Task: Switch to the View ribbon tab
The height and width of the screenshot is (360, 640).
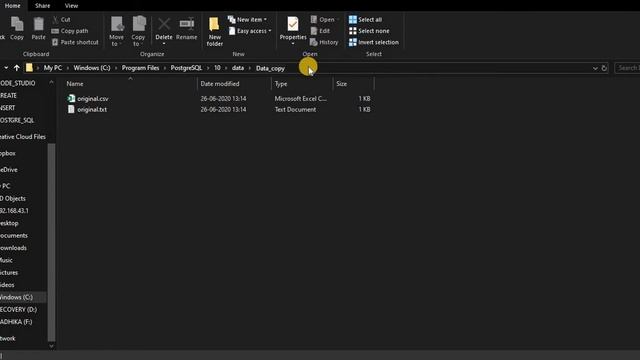Action: (x=71, y=6)
